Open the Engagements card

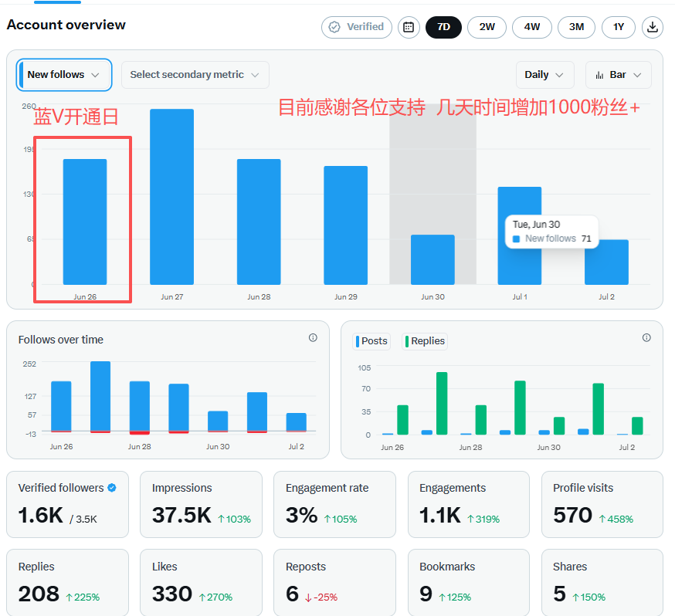point(468,504)
